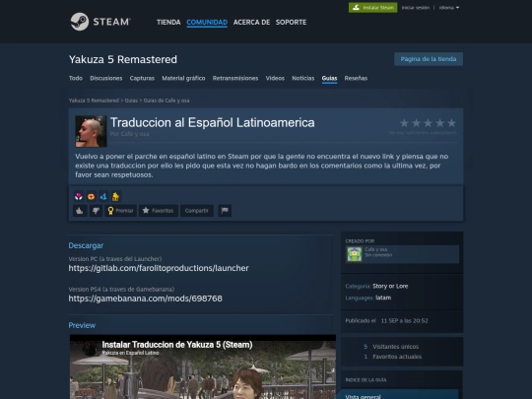Report the guide with the flag icon
532x399 pixels.
coord(225,211)
